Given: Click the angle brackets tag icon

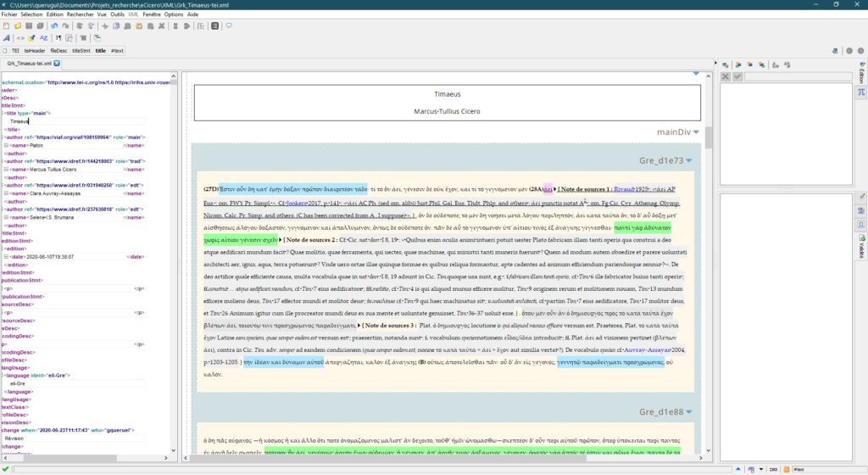Looking at the screenshot, I should [x=20, y=38].
